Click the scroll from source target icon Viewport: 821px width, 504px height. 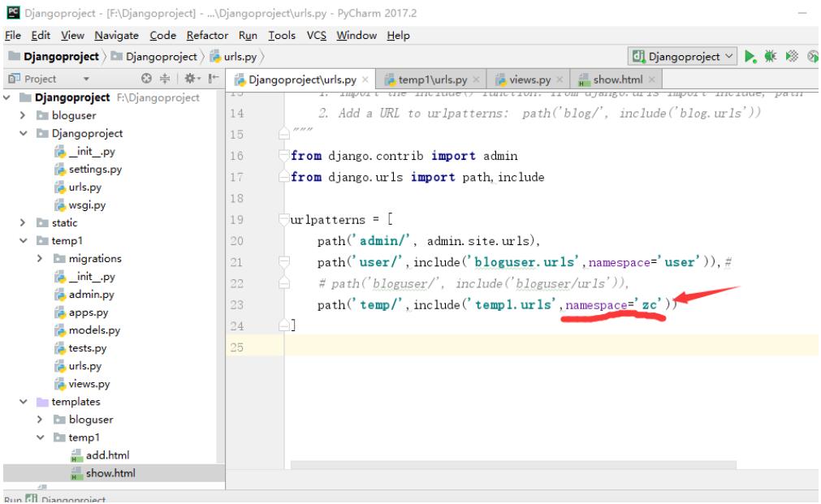[146, 79]
